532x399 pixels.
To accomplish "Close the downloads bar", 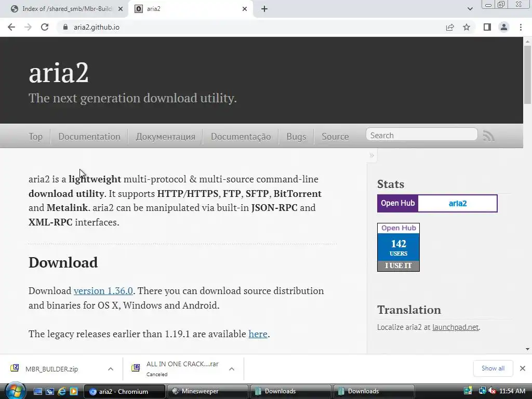I will pos(523,368).
